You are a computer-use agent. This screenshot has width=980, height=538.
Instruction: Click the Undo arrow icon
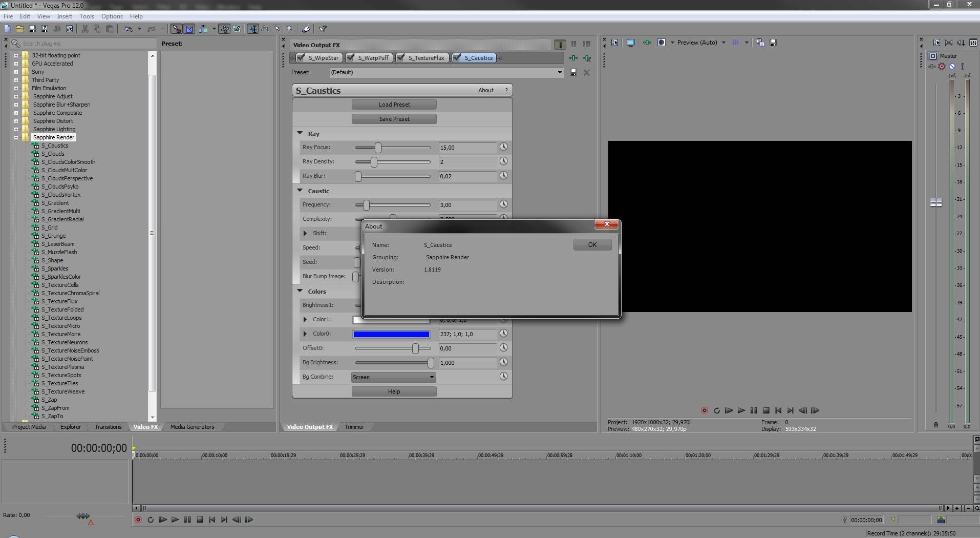[129, 29]
